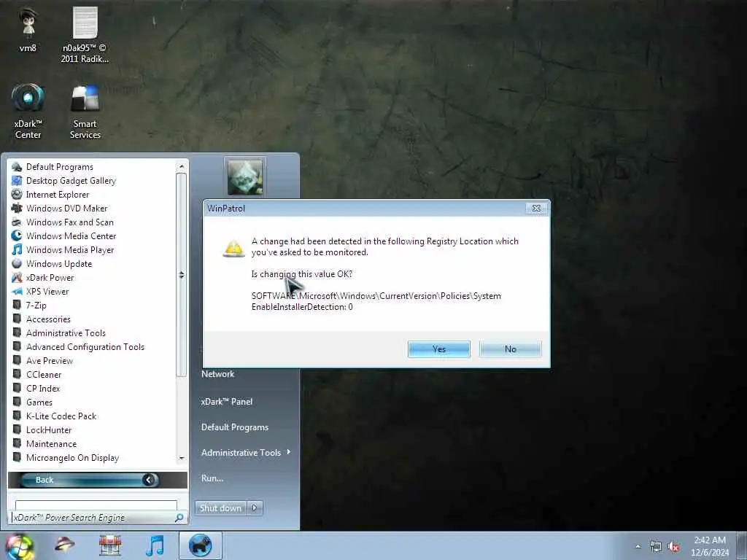This screenshot has height=560, width=747.
Task: Click the music note taskbar icon
Action: click(x=155, y=545)
